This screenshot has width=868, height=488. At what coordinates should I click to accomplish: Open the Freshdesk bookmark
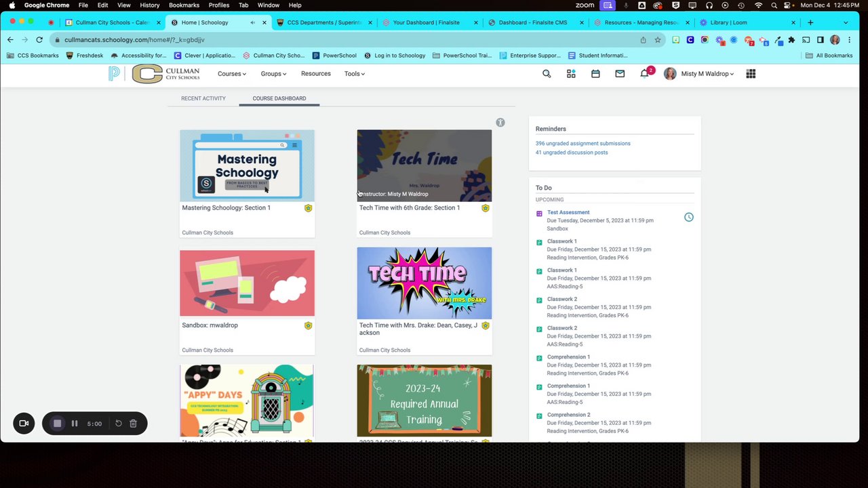click(85, 56)
